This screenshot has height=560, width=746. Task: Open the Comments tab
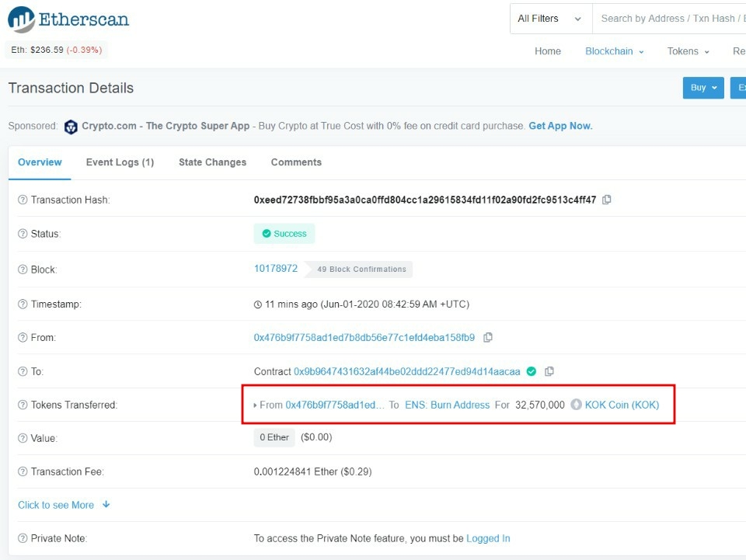(x=296, y=162)
